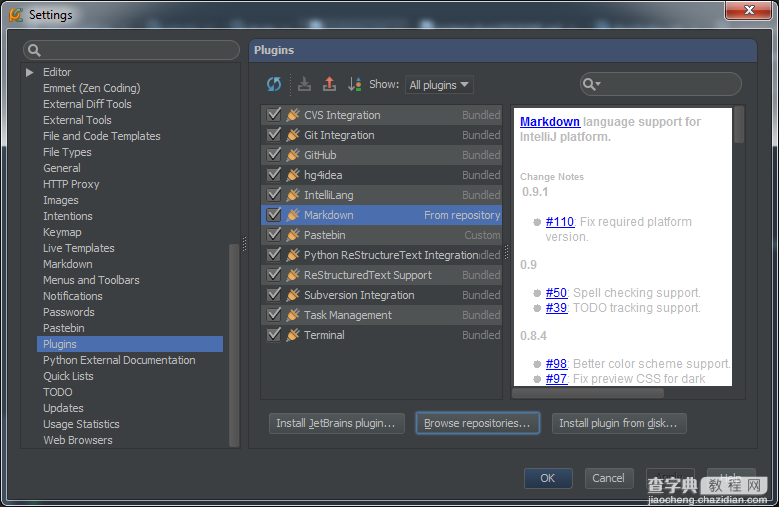Screen dimensions: 779x507
Task: Click the plug icon beside Terminal
Action: click(293, 335)
